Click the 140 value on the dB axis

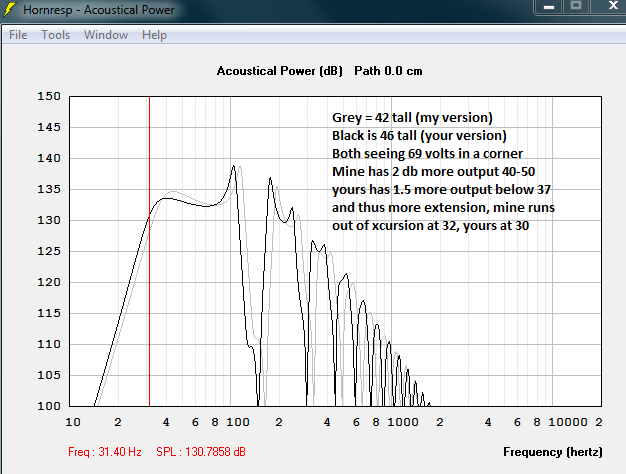[49, 158]
